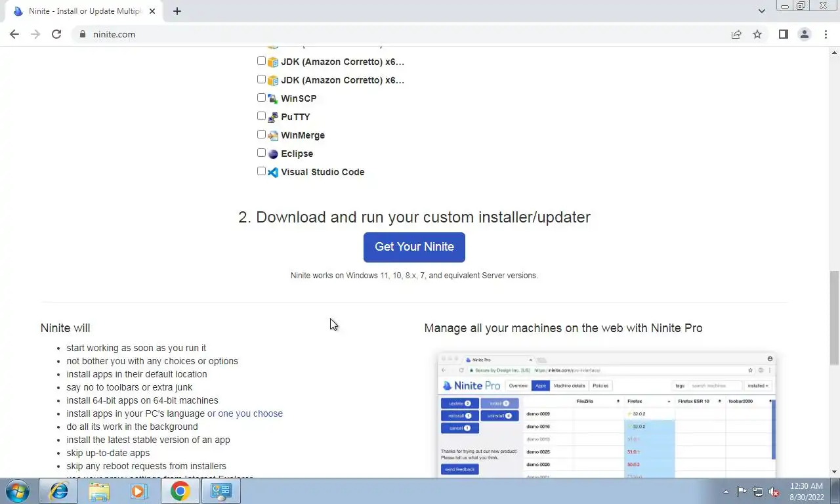Open the tab search dropdown chevron

click(761, 11)
